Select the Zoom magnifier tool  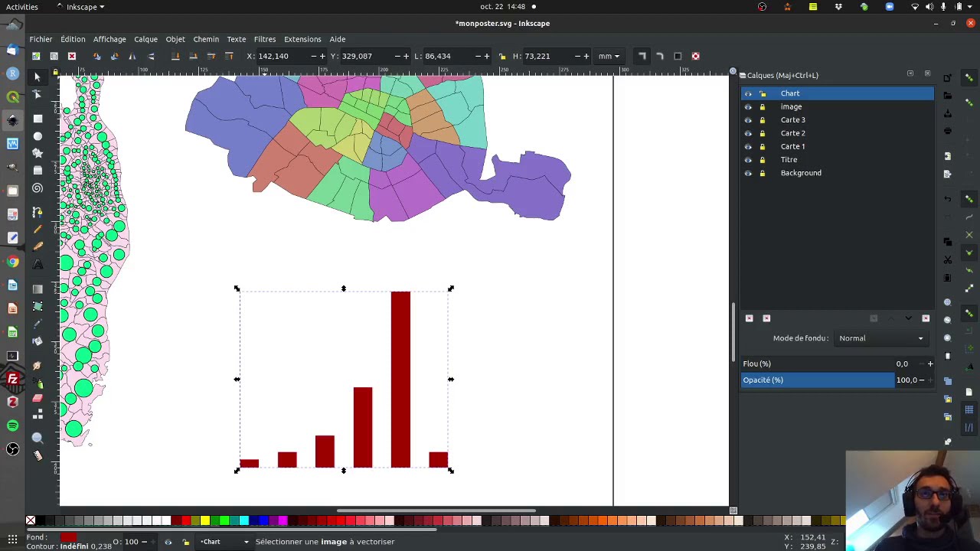tap(38, 438)
